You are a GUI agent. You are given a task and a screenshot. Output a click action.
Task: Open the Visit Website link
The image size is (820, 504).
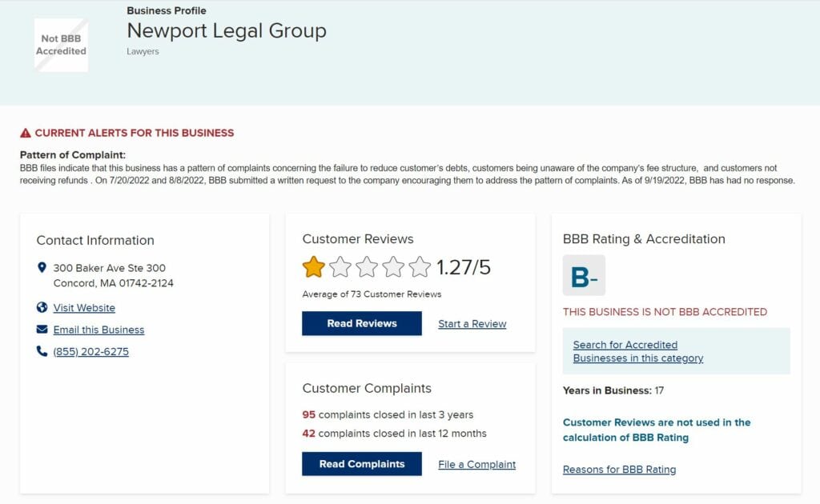point(84,308)
